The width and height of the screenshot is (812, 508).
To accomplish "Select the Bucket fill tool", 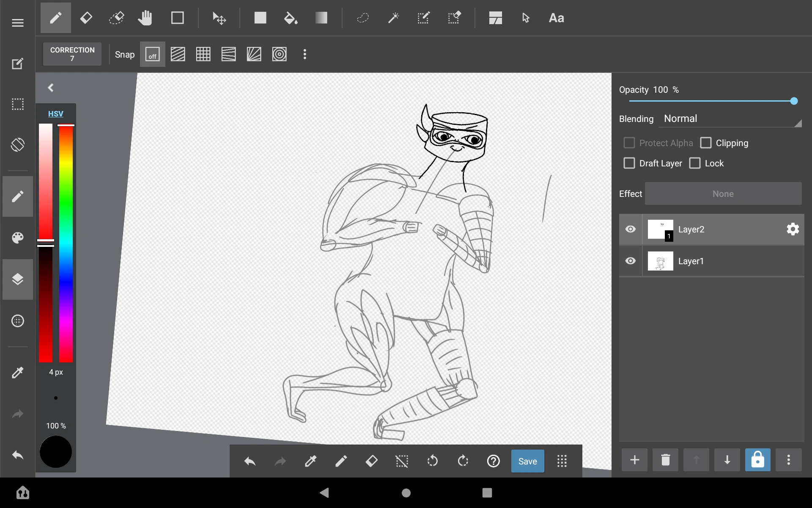I will (x=291, y=18).
